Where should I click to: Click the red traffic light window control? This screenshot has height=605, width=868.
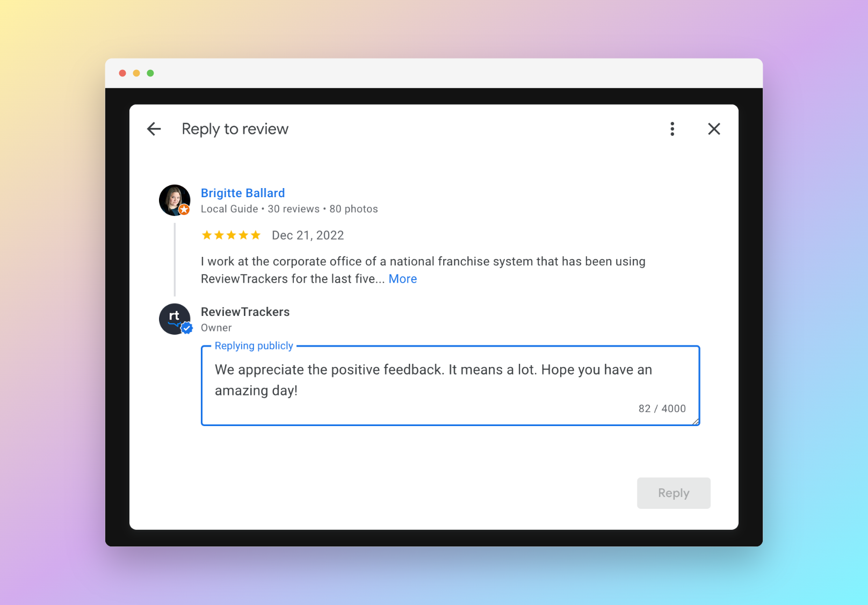(123, 73)
